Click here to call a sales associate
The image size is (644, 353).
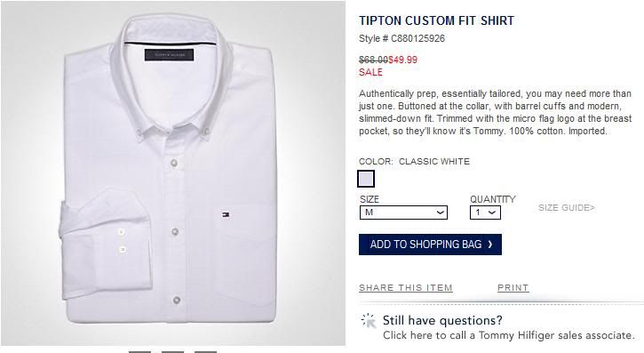pos(509,335)
